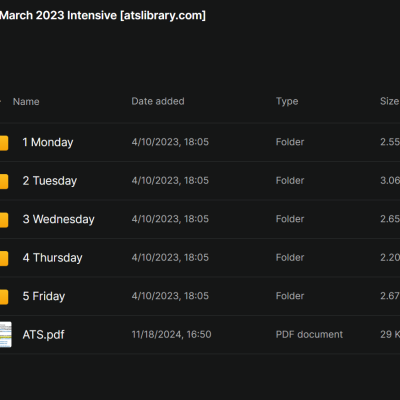The width and height of the screenshot is (400, 400).
Task: Select the '3 Wednesday' folder name
Action: point(58,219)
